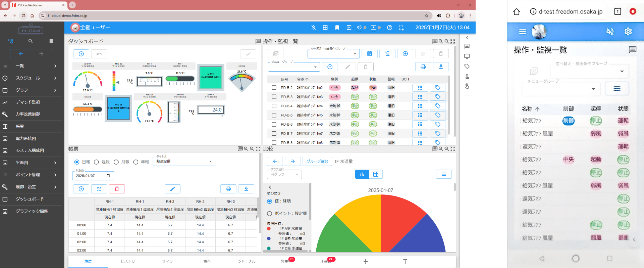This screenshot has height=268, width=644.
Task: Click the settings gear on mobile view
Action: pyautogui.click(x=628, y=32)
